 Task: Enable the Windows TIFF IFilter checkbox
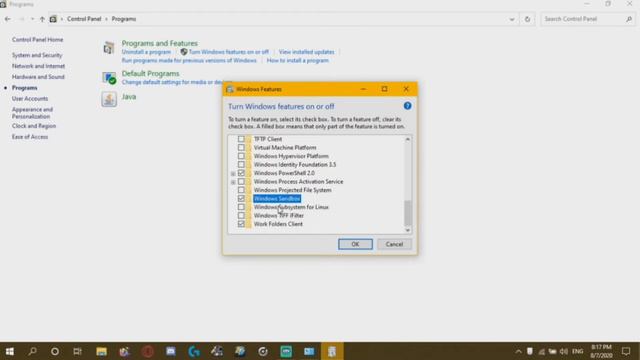coord(241,215)
